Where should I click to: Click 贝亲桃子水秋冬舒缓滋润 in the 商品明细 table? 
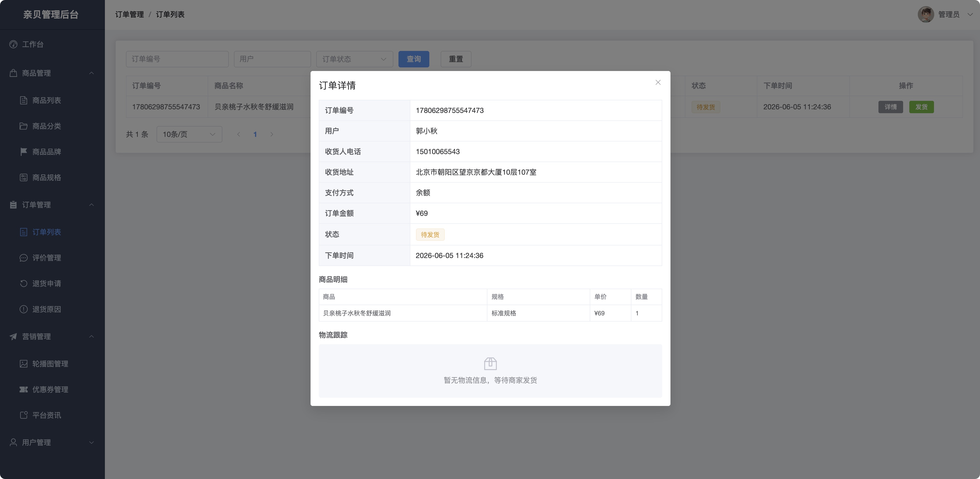coord(357,313)
